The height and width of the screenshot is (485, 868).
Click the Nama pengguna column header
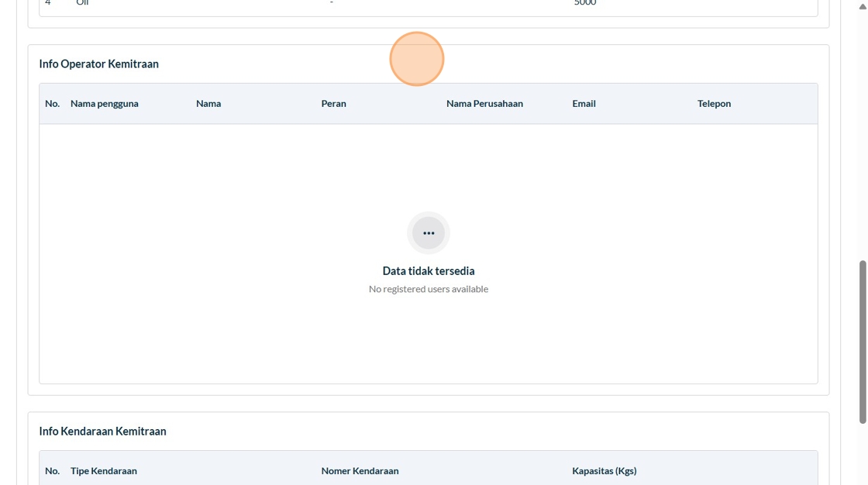pos(104,104)
